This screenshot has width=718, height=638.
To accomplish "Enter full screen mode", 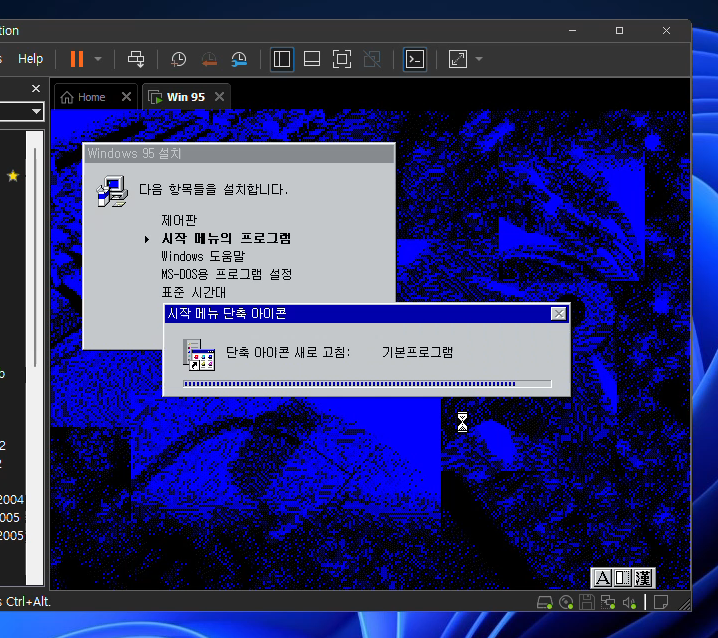I will tap(342, 59).
